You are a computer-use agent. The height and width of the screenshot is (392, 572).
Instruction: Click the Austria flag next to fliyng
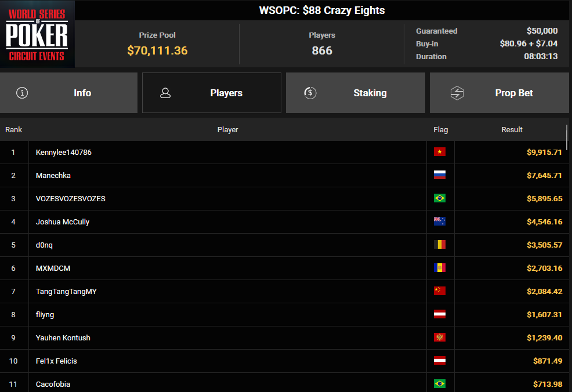440,314
